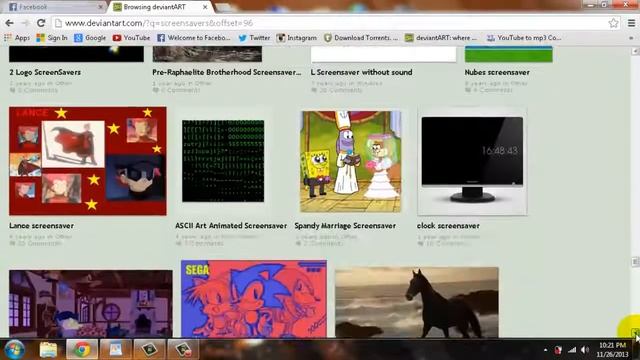Open the deviantART: where bookmark
Screen dimensions: 640x360
(x=441, y=38)
